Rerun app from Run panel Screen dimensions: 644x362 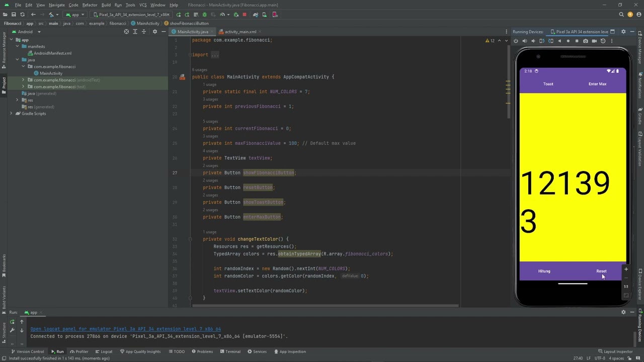[13, 322]
